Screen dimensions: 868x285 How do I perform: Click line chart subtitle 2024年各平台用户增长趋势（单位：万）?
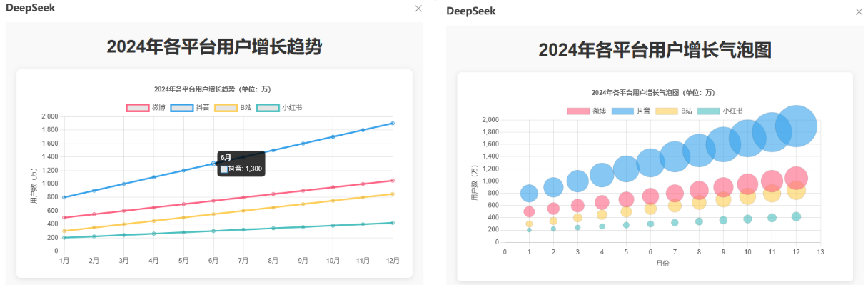point(214,89)
